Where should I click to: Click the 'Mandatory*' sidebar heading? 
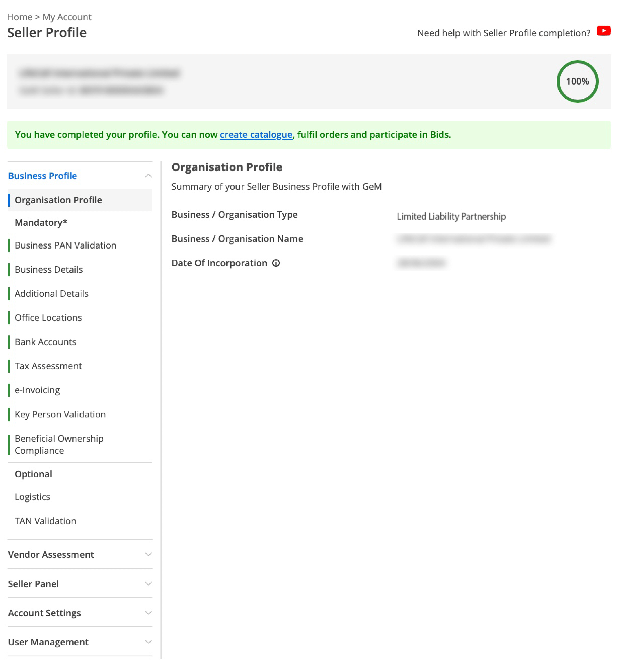pos(41,223)
